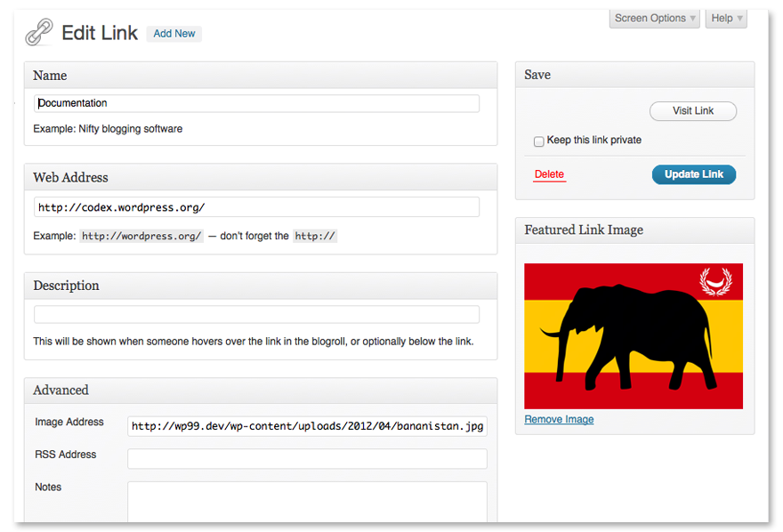Click the laurel emblem on the flag image
This screenshot has width=783, height=532.
click(x=715, y=281)
